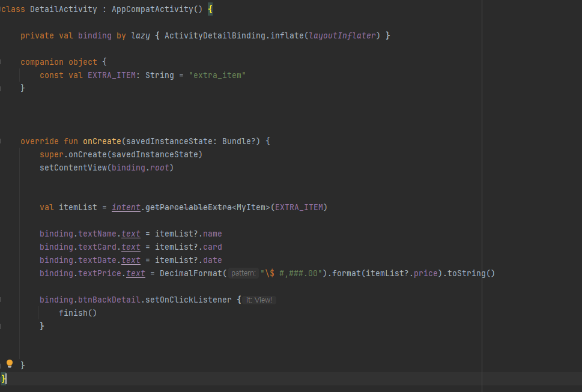Click the Bundle? parameter type
Screen dimensions: 582x392
tap(238, 141)
